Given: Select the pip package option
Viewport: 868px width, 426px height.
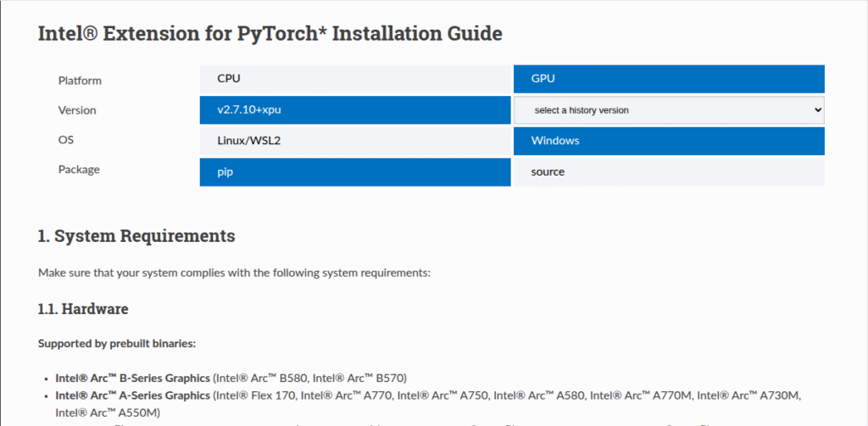Looking at the screenshot, I should [x=355, y=171].
